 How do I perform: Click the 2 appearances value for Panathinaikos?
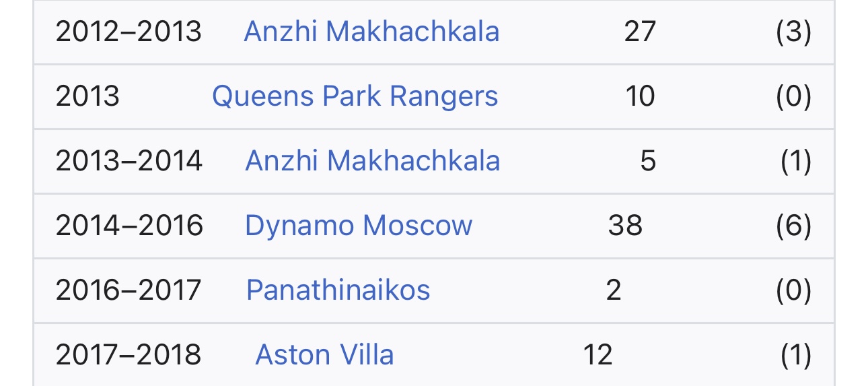click(613, 290)
